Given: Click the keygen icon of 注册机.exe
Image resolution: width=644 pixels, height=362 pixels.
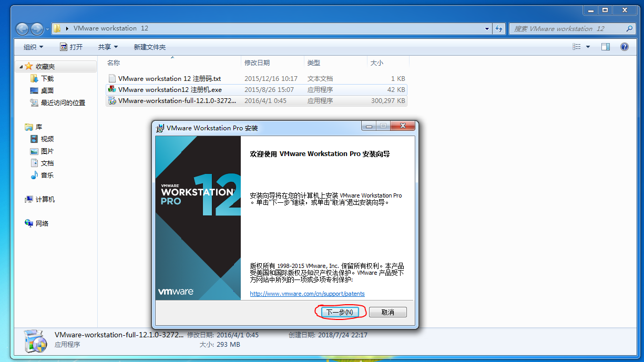Looking at the screenshot, I should pyautogui.click(x=112, y=90).
